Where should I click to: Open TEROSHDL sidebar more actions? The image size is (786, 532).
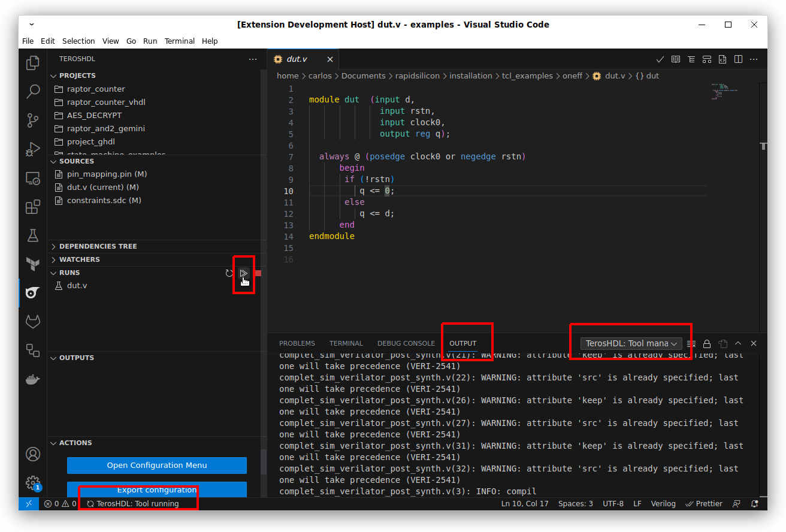coord(253,59)
